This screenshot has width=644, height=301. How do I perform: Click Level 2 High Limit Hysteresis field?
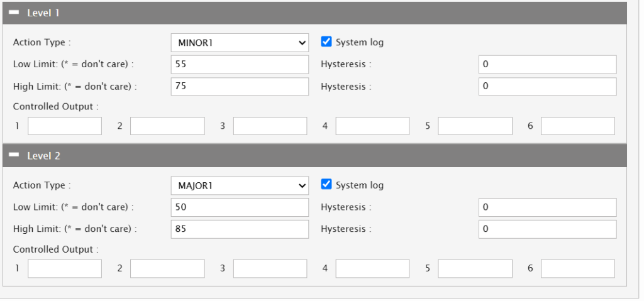point(547,229)
